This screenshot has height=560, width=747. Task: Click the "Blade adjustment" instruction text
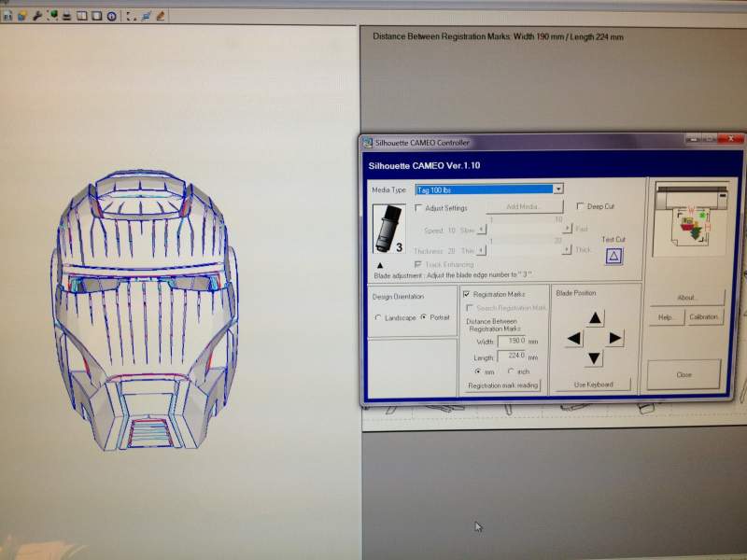453,275
